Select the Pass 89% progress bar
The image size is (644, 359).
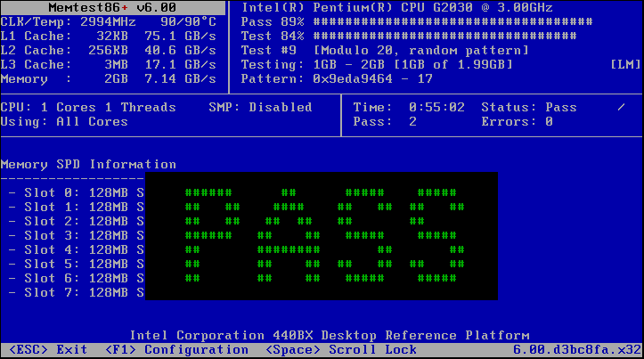(x=417, y=21)
